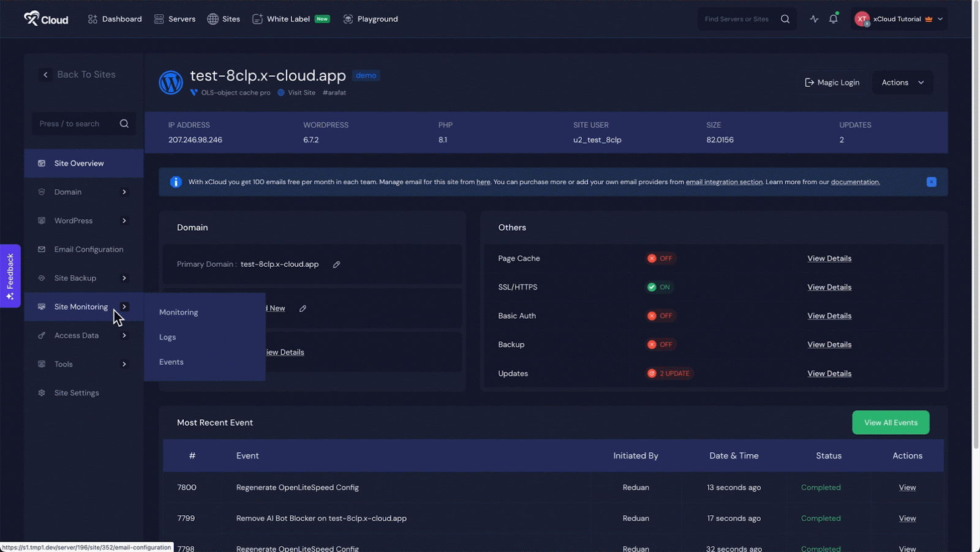Click the Magic Login button

832,82
